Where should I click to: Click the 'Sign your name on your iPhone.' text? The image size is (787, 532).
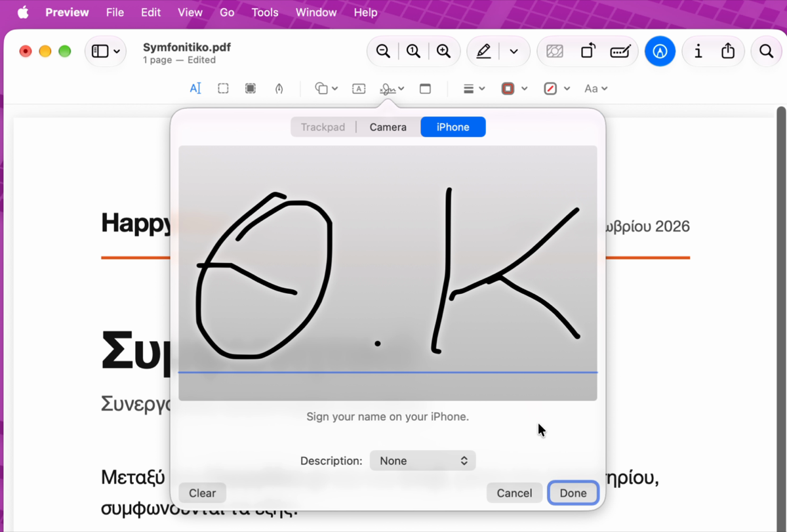pyautogui.click(x=388, y=417)
